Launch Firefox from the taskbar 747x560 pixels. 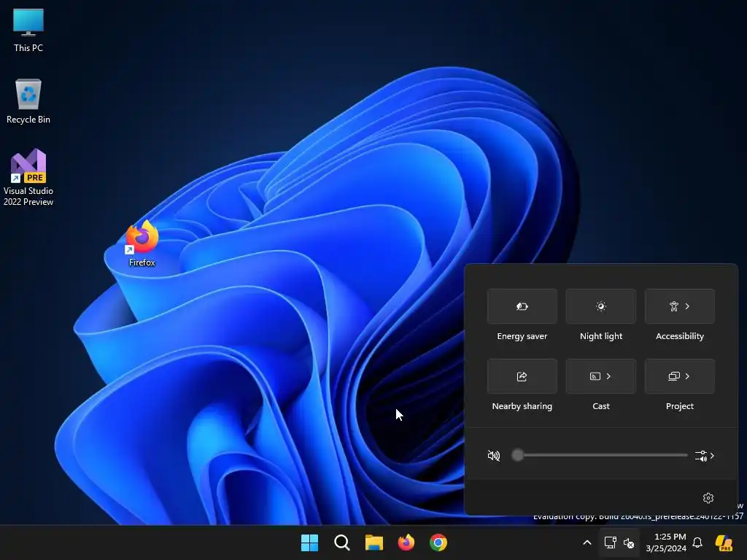[406, 542]
